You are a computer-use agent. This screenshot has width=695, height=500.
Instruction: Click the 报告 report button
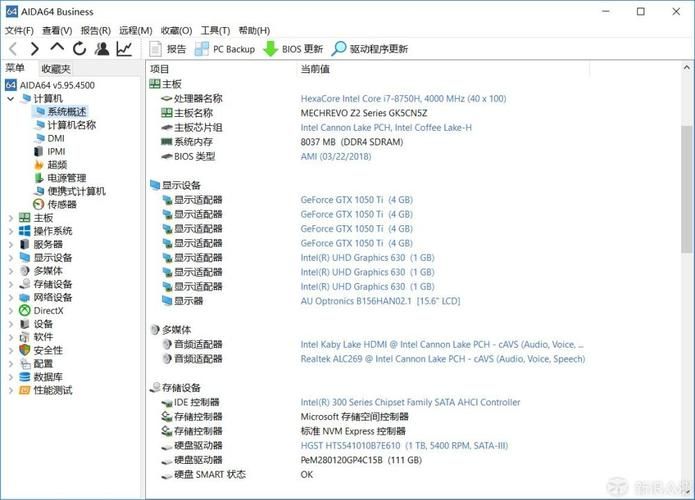pos(168,49)
